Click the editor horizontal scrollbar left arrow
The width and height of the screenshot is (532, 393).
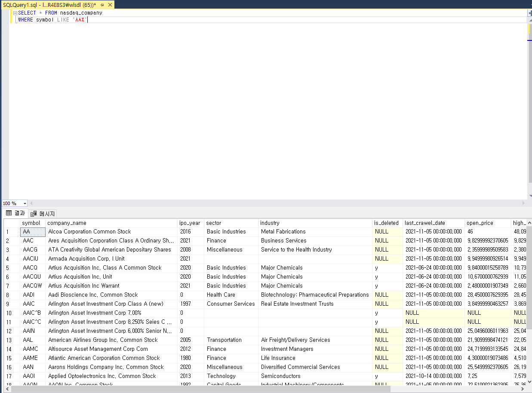point(31,203)
